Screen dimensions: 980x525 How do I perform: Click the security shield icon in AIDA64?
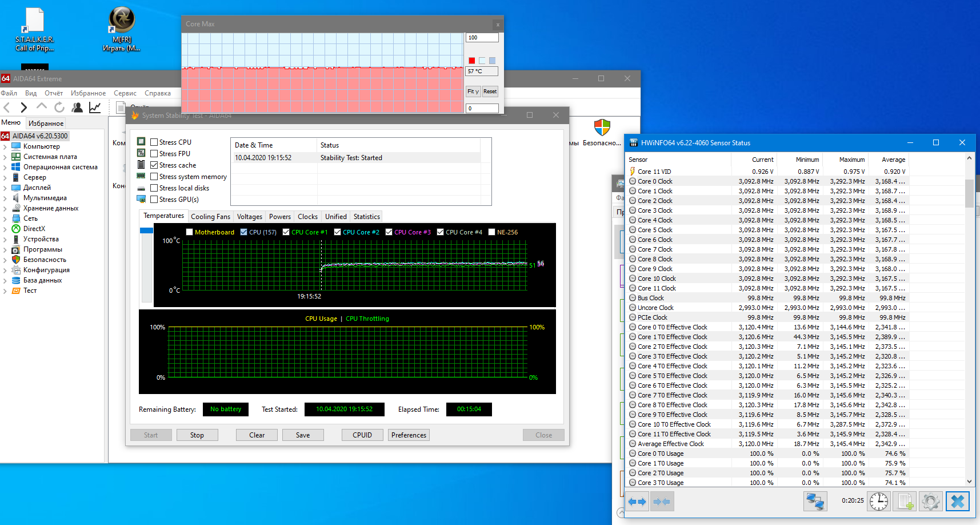[602, 128]
